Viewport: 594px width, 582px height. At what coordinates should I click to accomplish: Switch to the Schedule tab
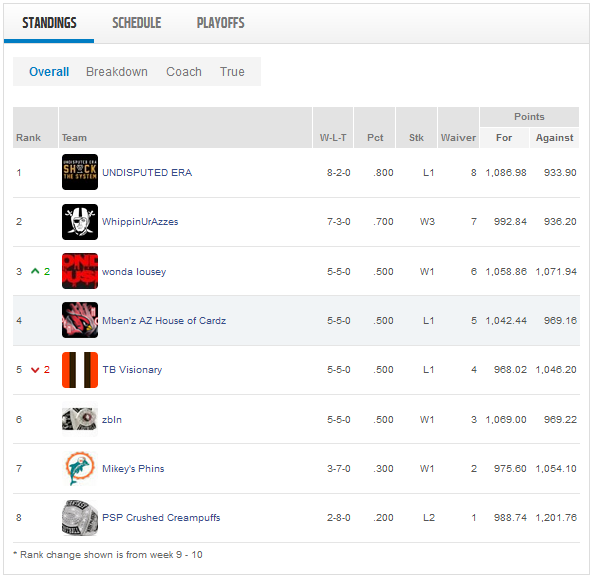pos(137,23)
